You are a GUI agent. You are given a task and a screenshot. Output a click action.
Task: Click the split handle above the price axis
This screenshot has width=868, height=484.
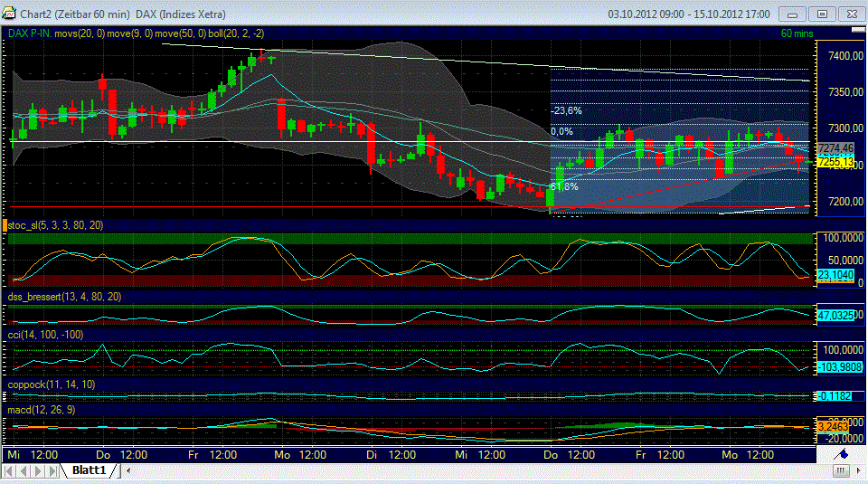tap(858, 30)
